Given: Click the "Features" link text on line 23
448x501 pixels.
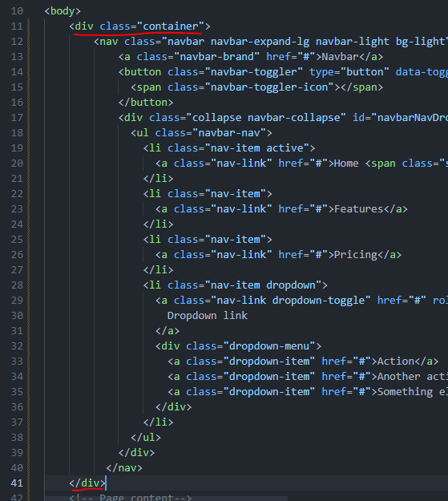Looking at the screenshot, I should coord(358,209).
